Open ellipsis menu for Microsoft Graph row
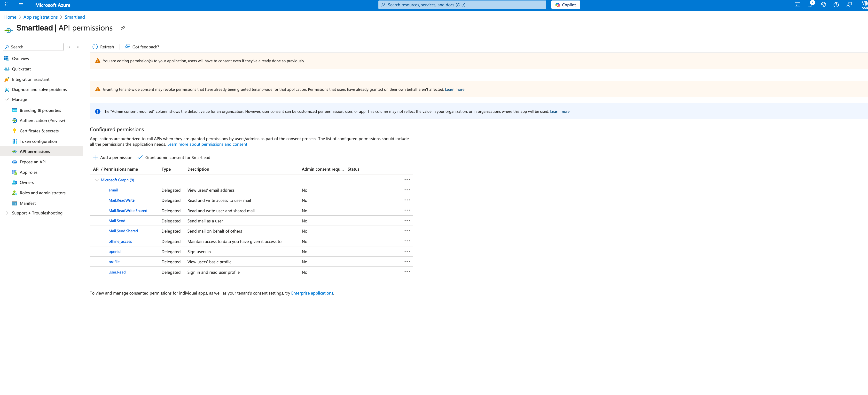Image resolution: width=868 pixels, height=395 pixels. 407,180
